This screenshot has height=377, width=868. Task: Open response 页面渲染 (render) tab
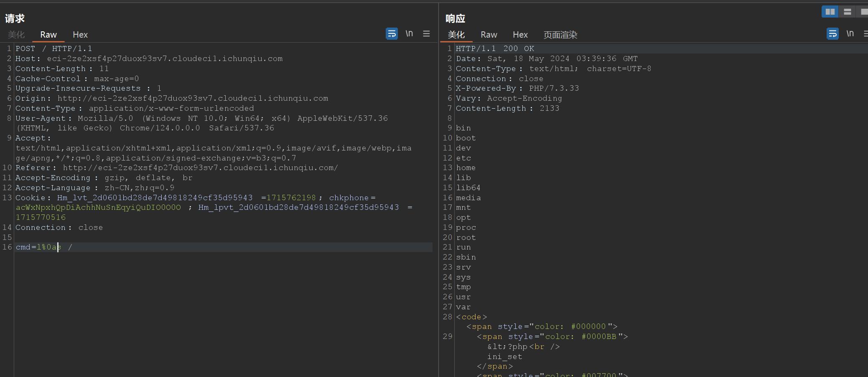(560, 35)
